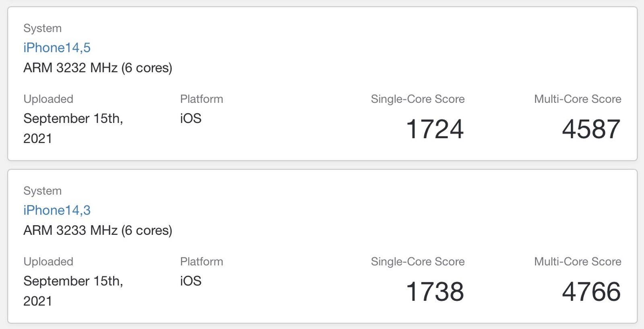Click the Uploaded label in the iPhone14,5 card
The height and width of the screenshot is (329, 644).
click(48, 99)
